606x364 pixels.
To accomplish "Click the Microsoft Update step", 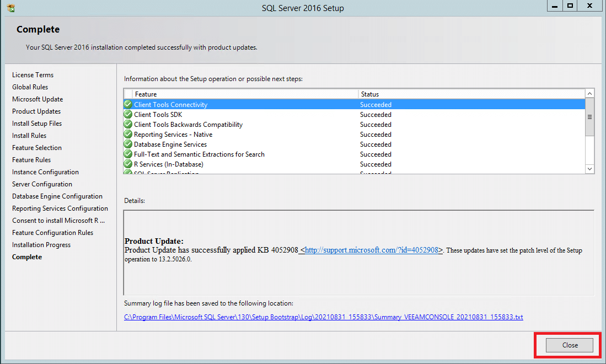I will pos(37,99).
